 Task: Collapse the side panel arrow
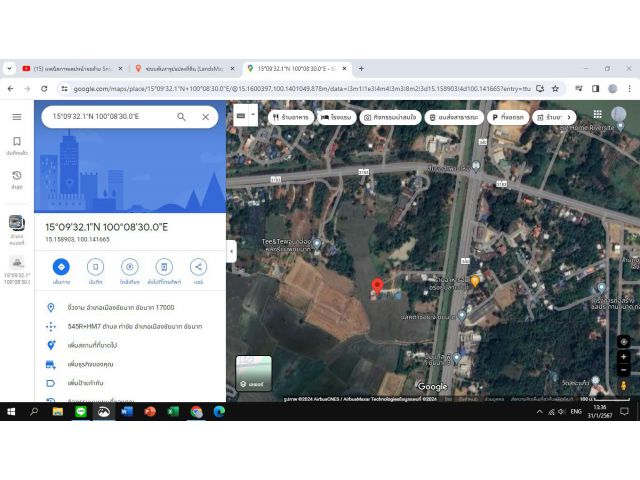(231, 251)
